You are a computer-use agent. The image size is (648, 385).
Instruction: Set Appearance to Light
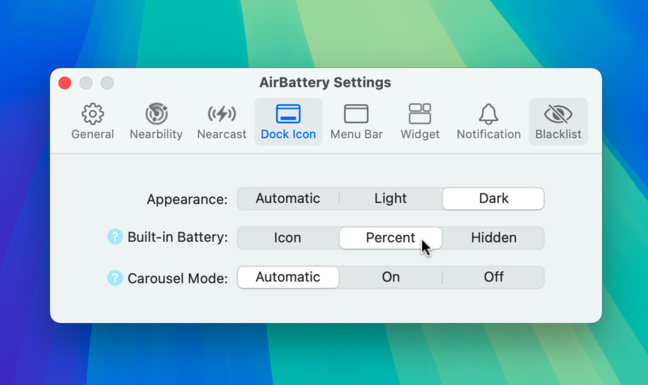(391, 199)
